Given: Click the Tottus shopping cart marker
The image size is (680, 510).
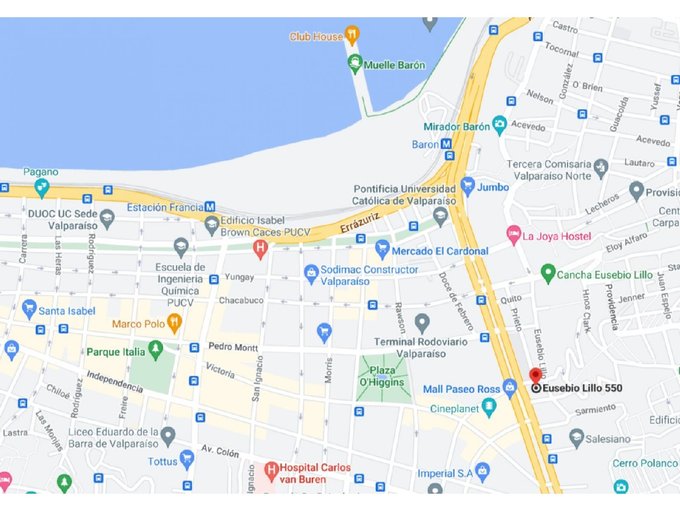Looking at the screenshot, I should pos(187,461).
